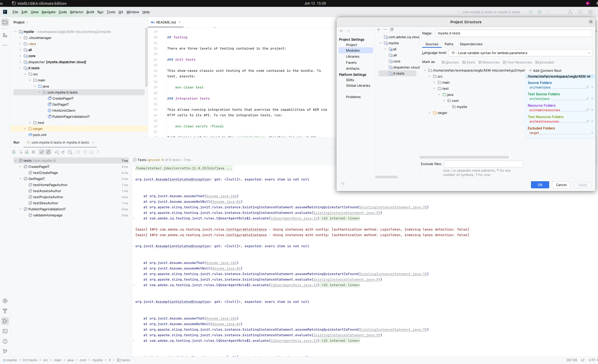Toggle Show Passed tests checkmark
The image size is (598, 364).
click(42, 152)
